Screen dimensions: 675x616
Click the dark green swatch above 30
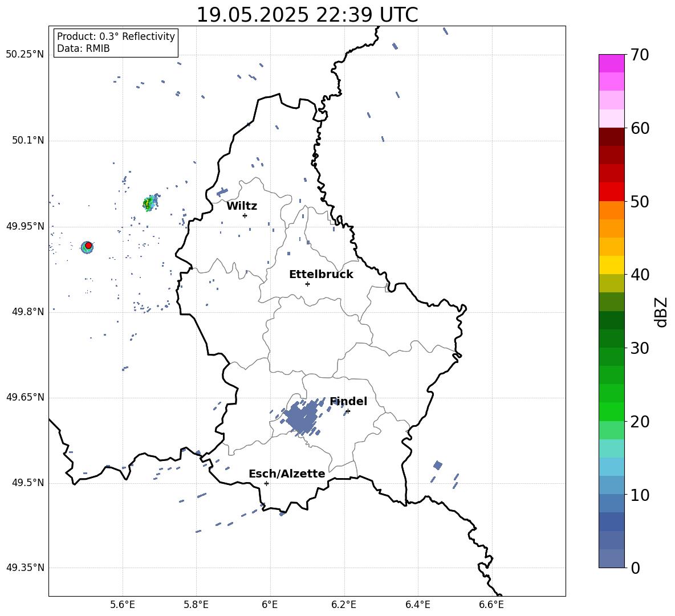point(611,320)
